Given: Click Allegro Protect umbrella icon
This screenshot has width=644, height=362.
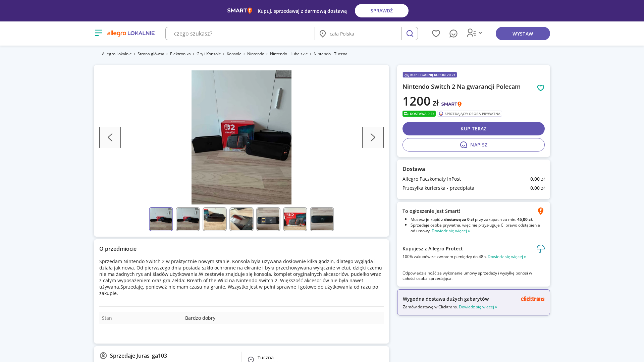Looking at the screenshot, I should point(540,249).
